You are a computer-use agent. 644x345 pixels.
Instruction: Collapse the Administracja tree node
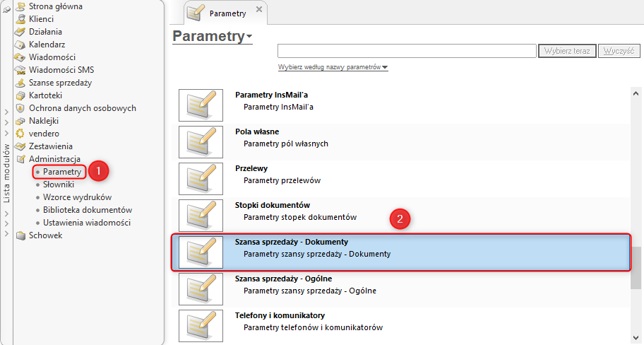click(x=20, y=159)
